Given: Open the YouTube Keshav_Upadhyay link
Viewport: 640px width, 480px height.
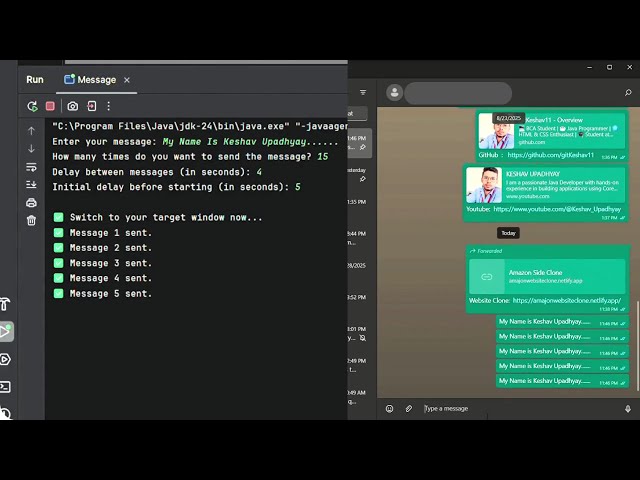Looking at the screenshot, I should point(557,209).
